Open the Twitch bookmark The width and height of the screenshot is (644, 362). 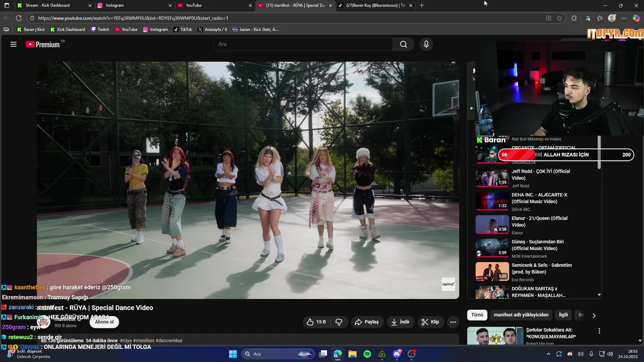pos(100,30)
